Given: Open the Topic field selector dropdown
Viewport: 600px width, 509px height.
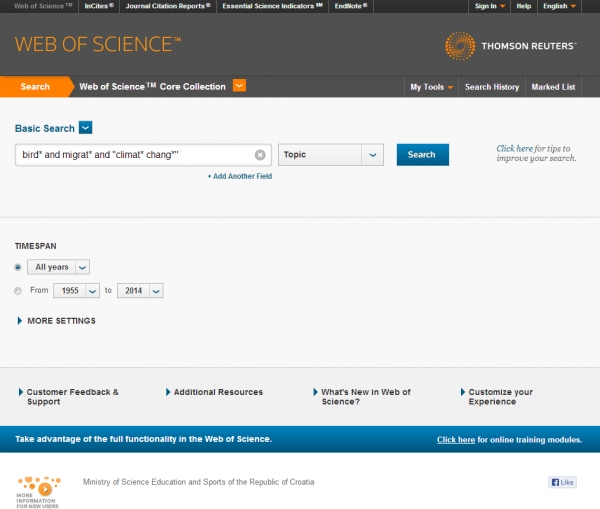Looking at the screenshot, I should [x=331, y=155].
